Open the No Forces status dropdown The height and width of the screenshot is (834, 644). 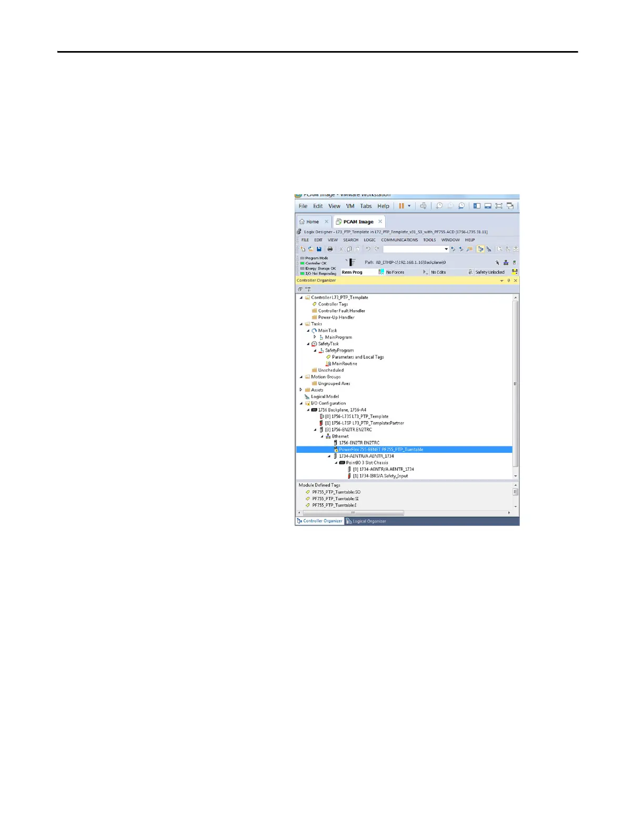pyautogui.click(x=425, y=272)
